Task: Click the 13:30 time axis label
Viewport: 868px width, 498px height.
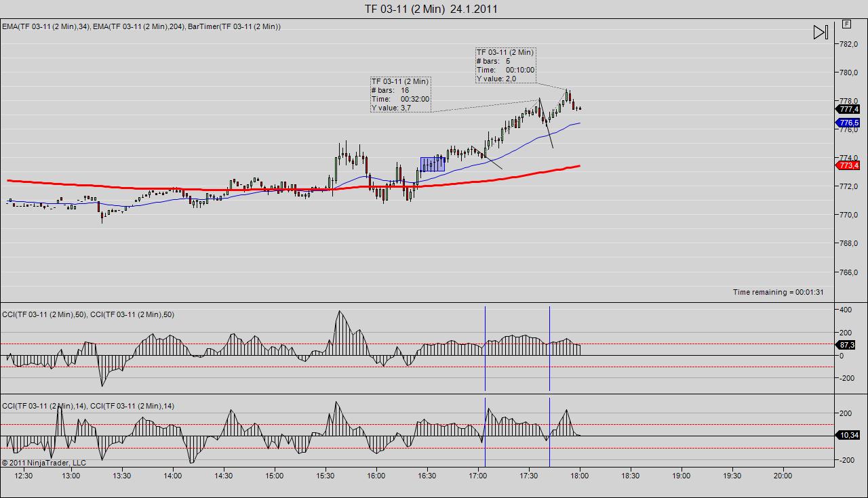Action: pos(122,476)
